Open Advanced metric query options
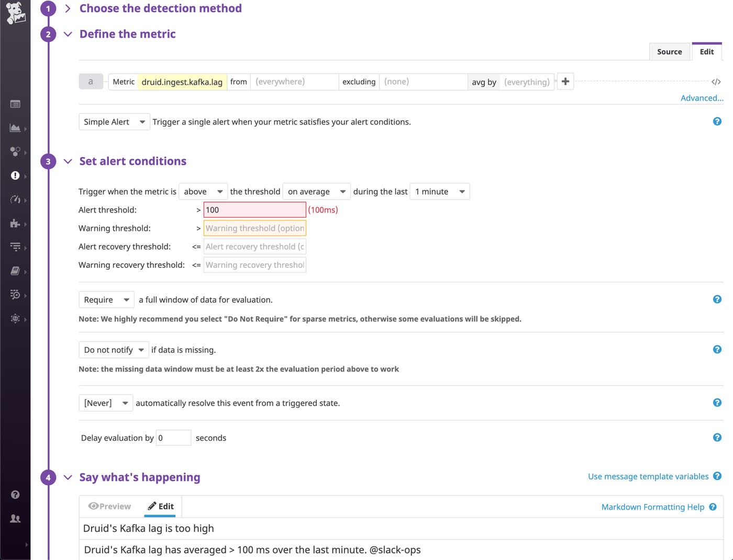733x560 pixels. pyautogui.click(x=702, y=98)
